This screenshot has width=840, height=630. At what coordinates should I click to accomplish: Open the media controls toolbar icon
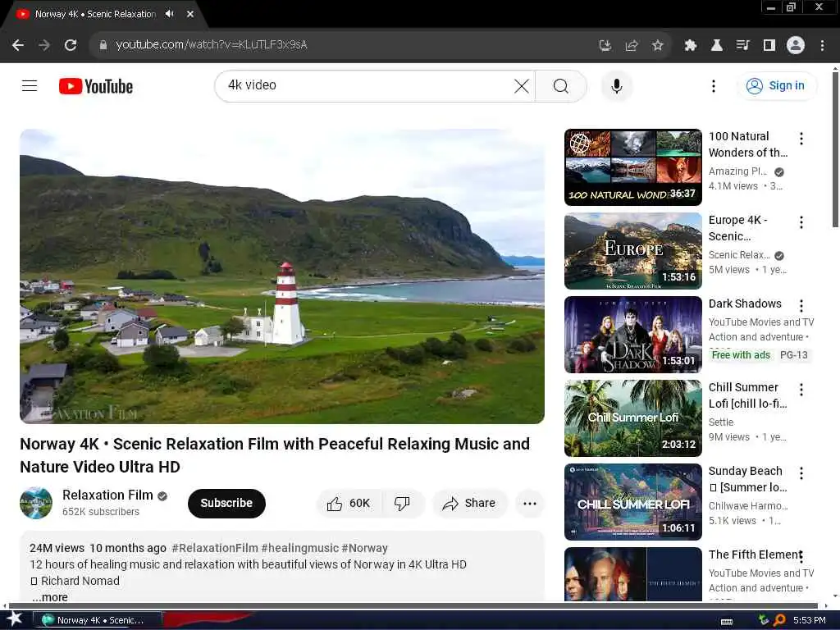742,46
